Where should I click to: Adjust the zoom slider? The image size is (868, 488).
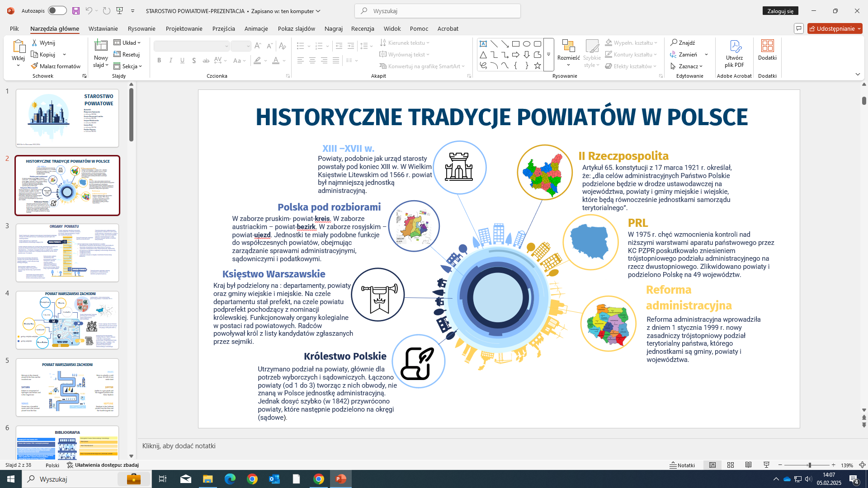(x=809, y=465)
